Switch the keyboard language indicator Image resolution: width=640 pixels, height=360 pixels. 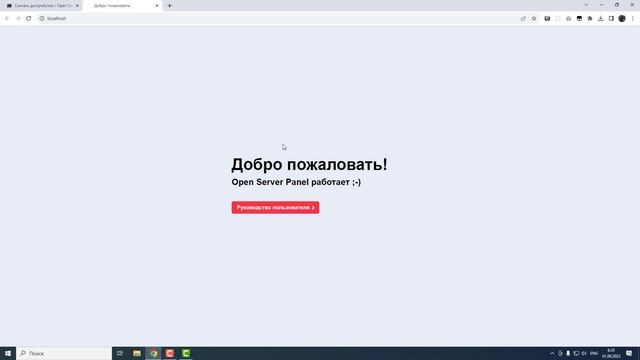click(x=594, y=353)
